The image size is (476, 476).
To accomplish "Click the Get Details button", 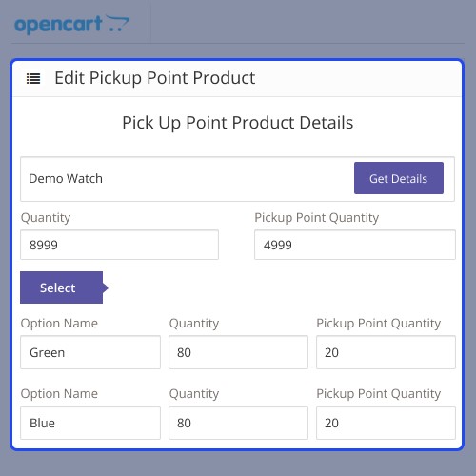I will pos(399,178).
